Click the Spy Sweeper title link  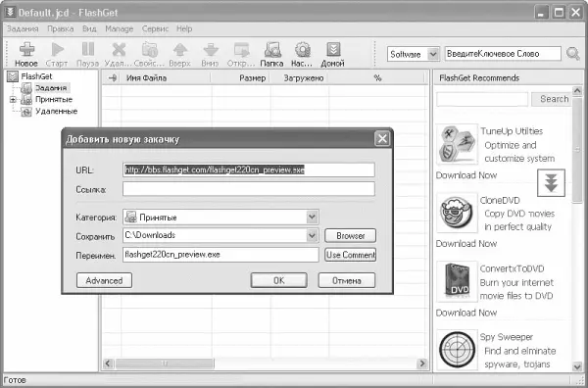pyautogui.click(x=507, y=337)
